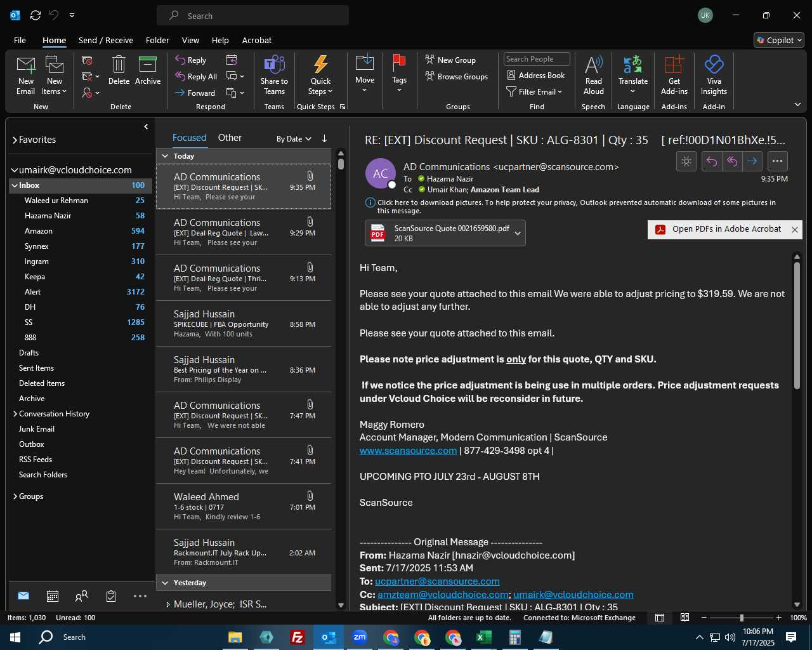Delete the selected message
The image size is (812, 650).
tap(119, 70)
